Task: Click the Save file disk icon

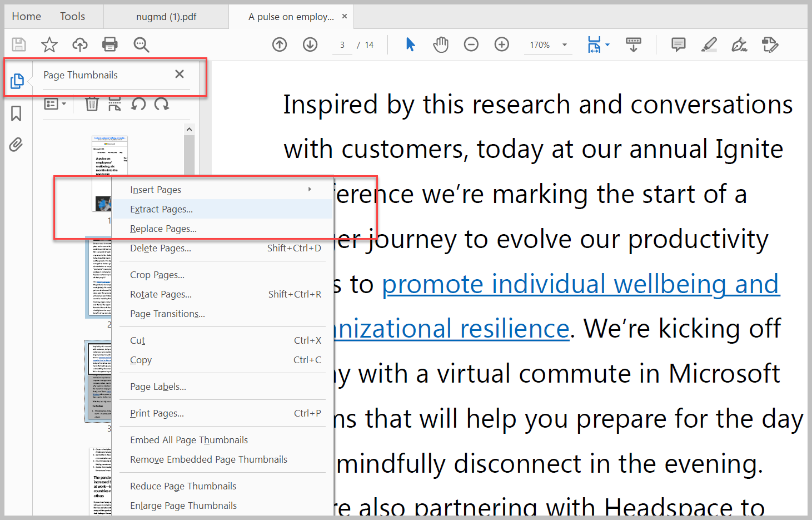Action: pyautogui.click(x=19, y=44)
